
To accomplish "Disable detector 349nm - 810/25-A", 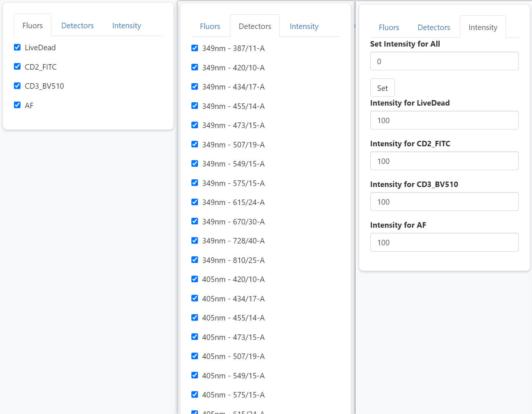I will pyautogui.click(x=195, y=260).
